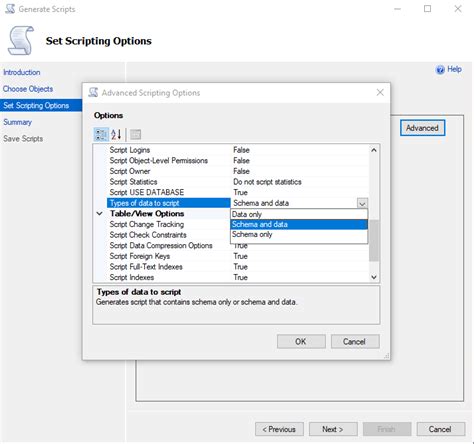
Task: Click the Alphabetical sort icon
Action: (116, 135)
